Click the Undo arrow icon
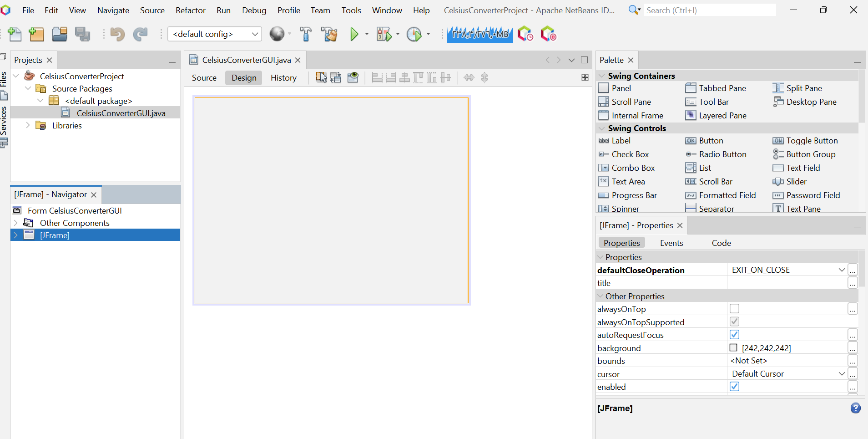The height and width of the screenshot is (439, 868). pos(117,34)
